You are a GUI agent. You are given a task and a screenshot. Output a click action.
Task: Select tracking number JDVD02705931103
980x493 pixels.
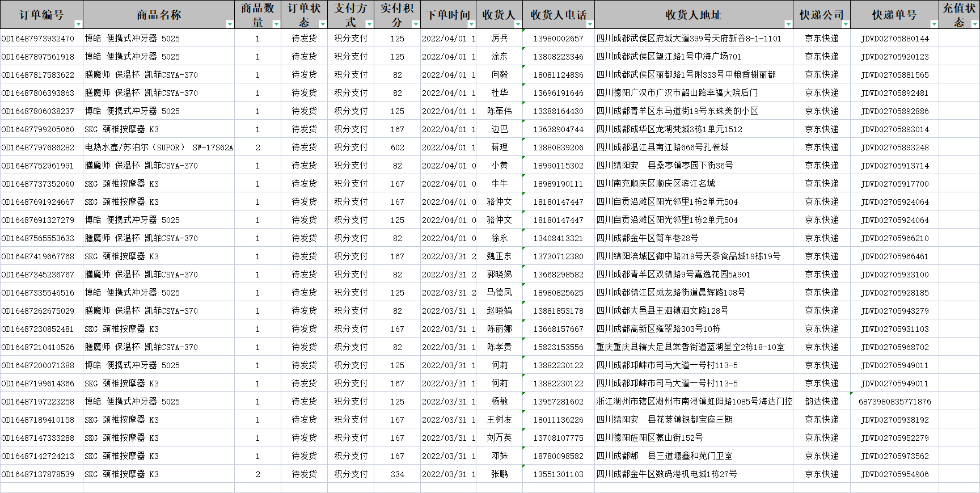point(894,329)
